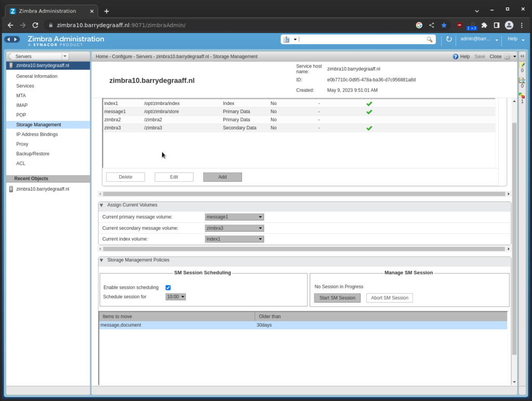
Task: Click Abort SM Session button
Action: coord(390,298)
